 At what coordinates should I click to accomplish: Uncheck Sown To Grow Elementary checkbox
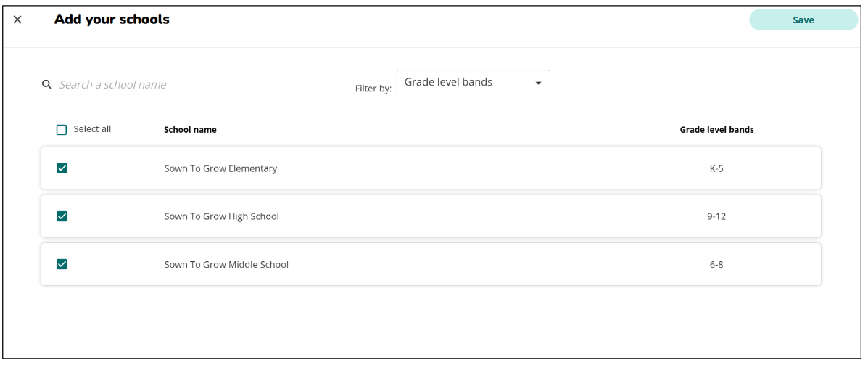tap(62, 168)
